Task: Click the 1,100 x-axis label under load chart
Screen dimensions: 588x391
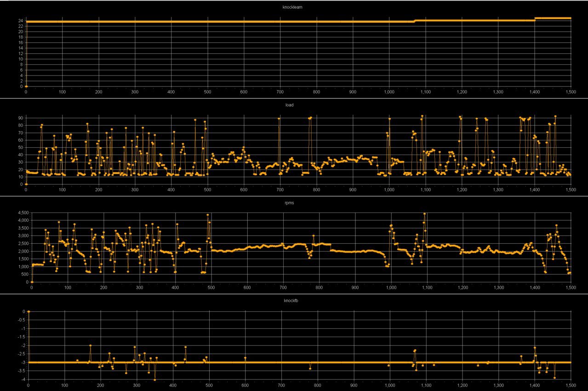Action: tap(425, 190)
